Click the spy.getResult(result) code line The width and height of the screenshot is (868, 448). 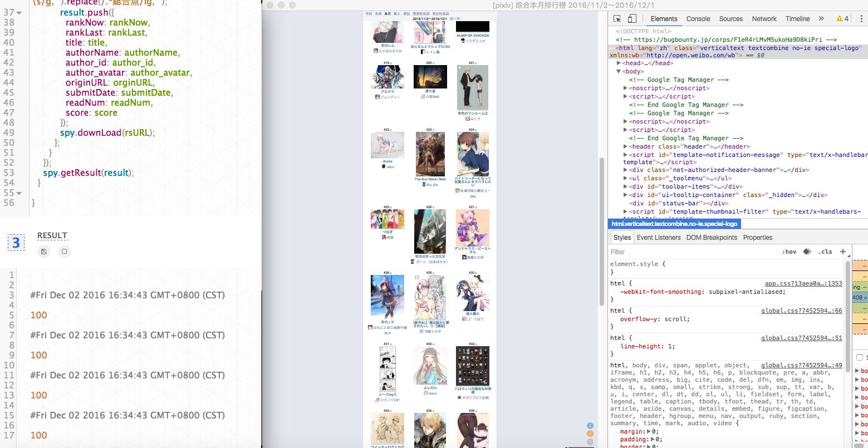(89, 173)
